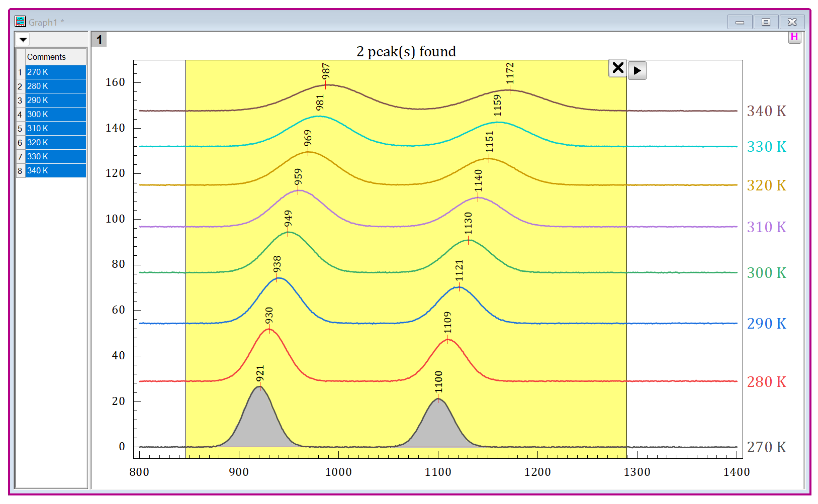Select the layer 1 icon
Screen dimensions: 818x504
coord(99,40)
